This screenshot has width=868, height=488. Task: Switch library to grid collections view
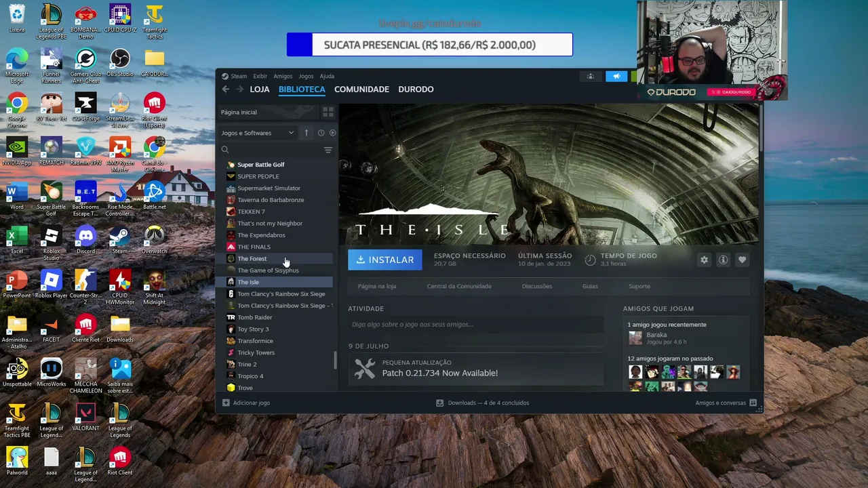(x=328, y=112)
